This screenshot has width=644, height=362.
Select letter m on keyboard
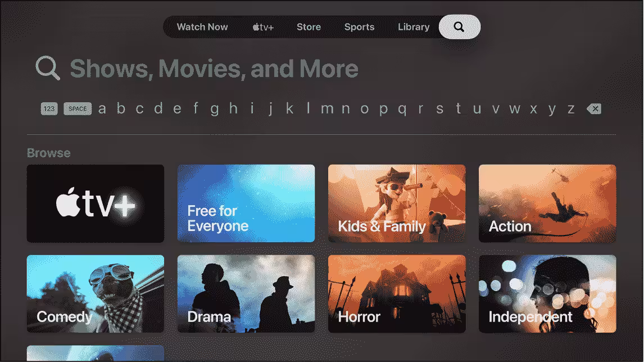327,109
